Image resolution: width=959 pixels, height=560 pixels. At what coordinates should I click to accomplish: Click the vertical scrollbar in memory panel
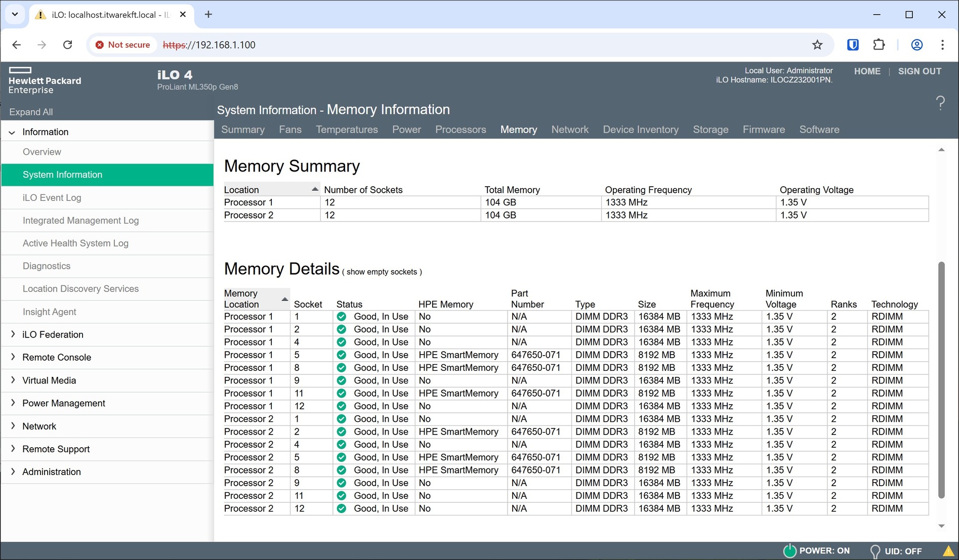tap(941, 379)
